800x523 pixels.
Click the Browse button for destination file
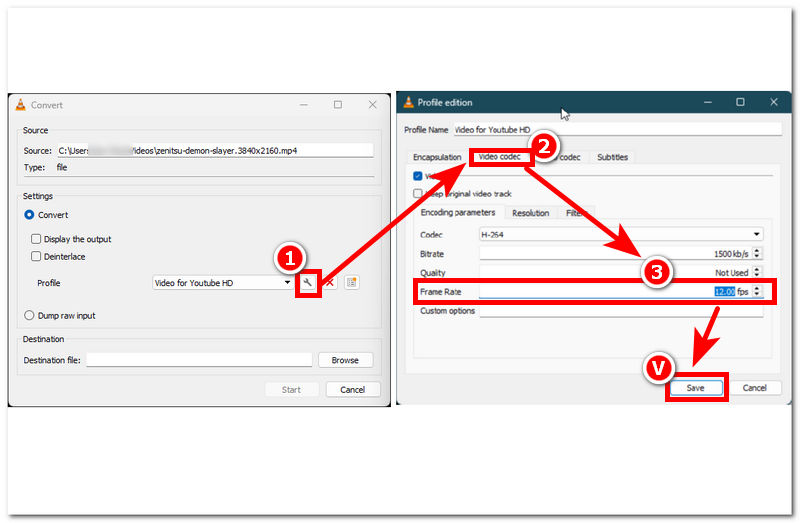[x=345, y=360]
